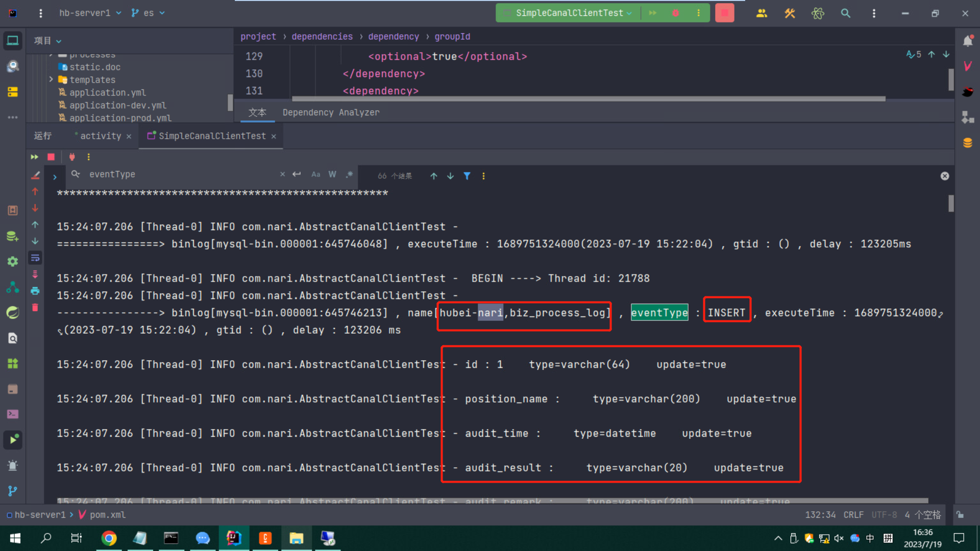Switch to the Dependency Analyzer tab
Screen dimensions: 980x551
click(x=331, y=112)
